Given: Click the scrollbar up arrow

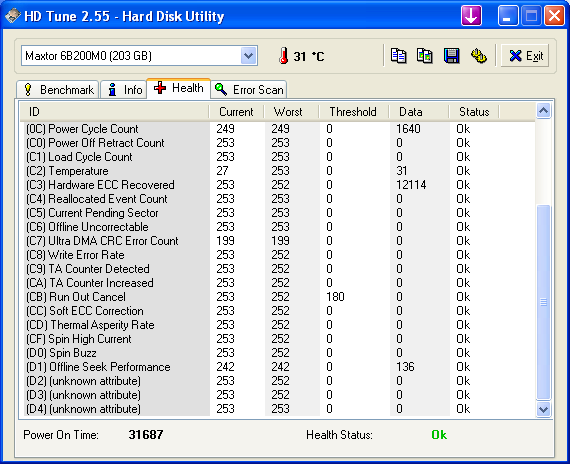Looking at the screenshot, I should [x=543, y=111].
